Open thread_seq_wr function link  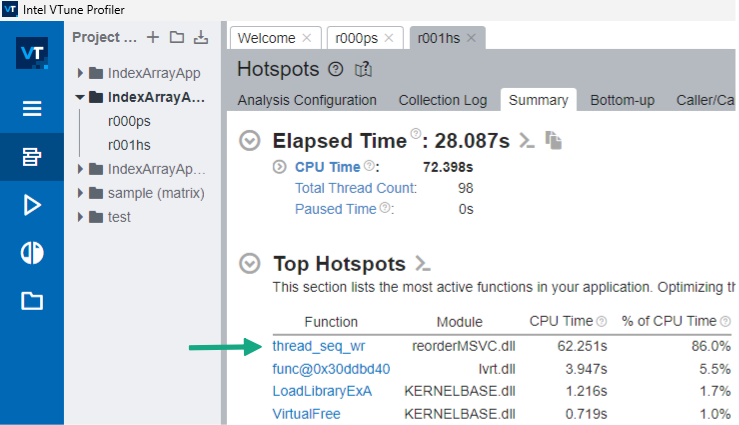319,346
